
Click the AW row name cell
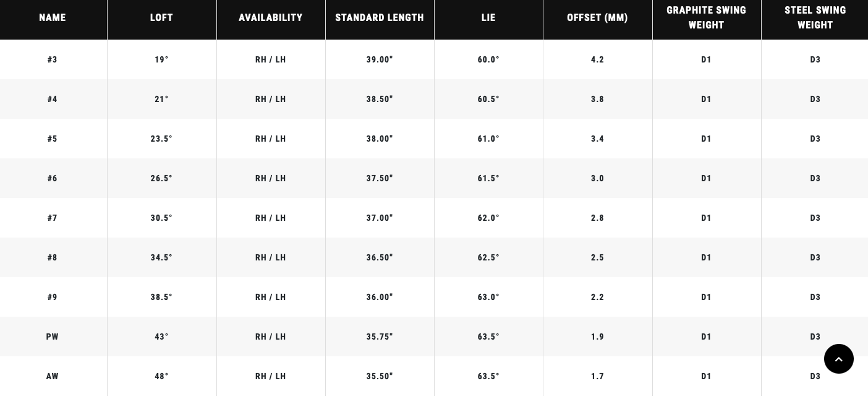pyautogui.click(x=53, y=377)
